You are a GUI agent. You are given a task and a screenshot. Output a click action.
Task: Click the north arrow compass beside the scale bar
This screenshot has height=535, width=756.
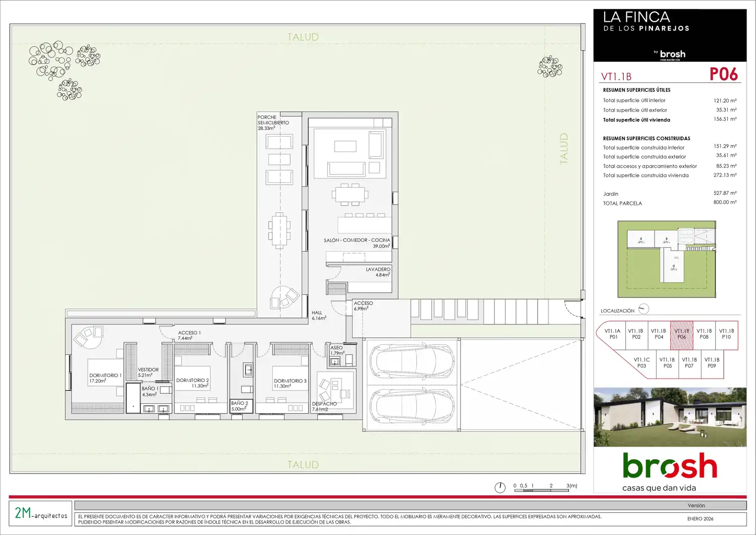coord(500,487)
